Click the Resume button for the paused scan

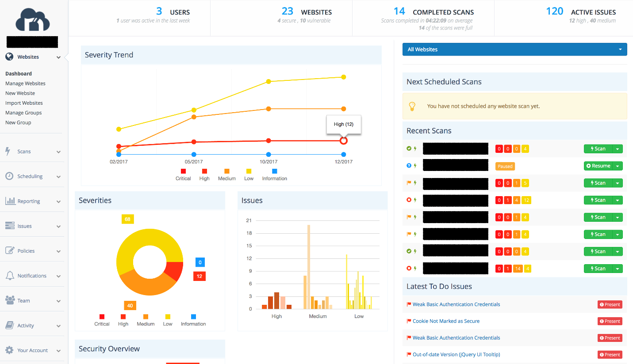(598, 166)
